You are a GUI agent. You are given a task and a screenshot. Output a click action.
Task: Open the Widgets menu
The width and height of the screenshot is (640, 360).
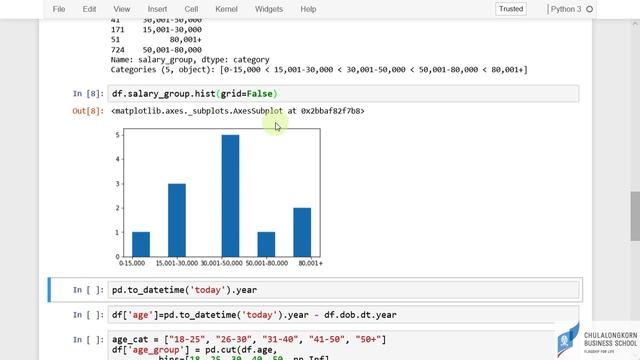(x=269, y=9)
